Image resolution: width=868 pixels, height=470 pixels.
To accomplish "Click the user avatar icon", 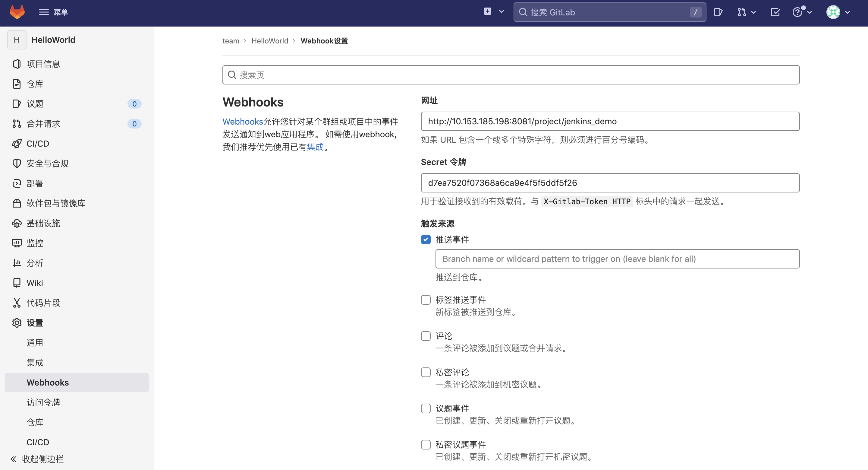I will click(x=833, y=12).
